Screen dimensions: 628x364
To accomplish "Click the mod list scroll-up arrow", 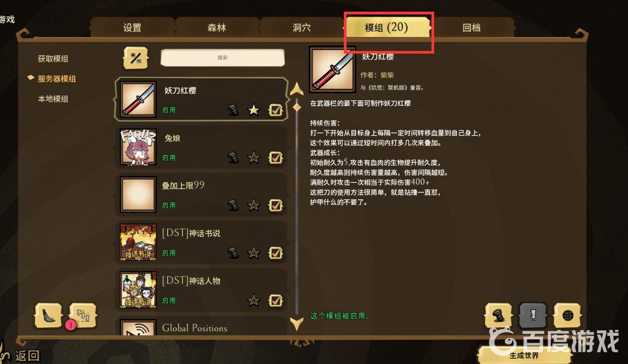I will (297, 89).
